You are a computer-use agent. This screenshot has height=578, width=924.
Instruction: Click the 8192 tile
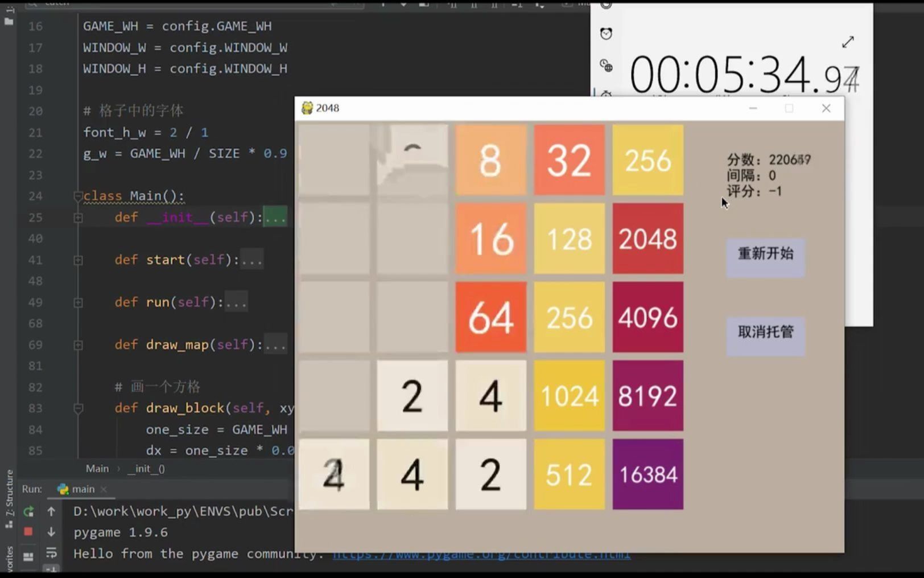click(x=648, y=395)
